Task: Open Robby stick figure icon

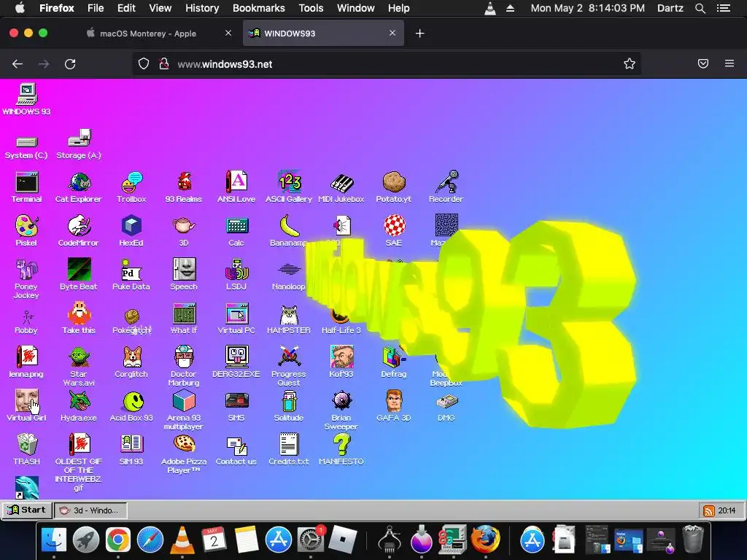Action: tap(27, 316)
